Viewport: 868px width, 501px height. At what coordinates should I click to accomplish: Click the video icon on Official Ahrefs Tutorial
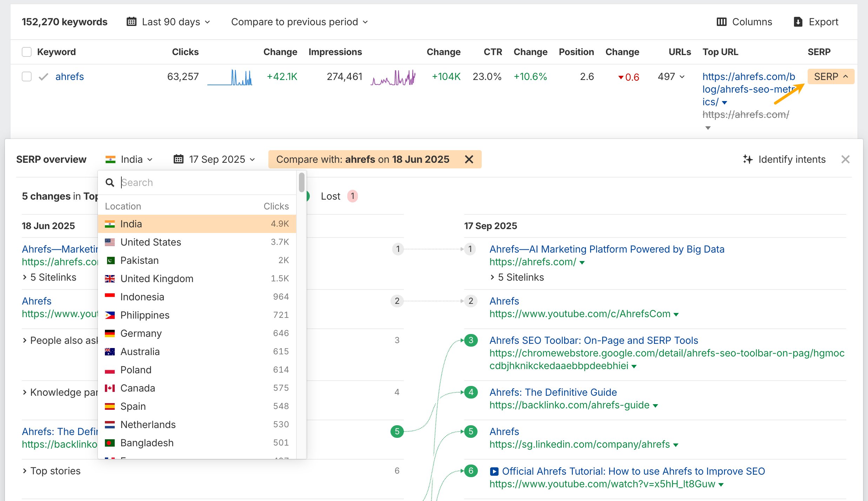pyautogui.click(x=494, y=471)
